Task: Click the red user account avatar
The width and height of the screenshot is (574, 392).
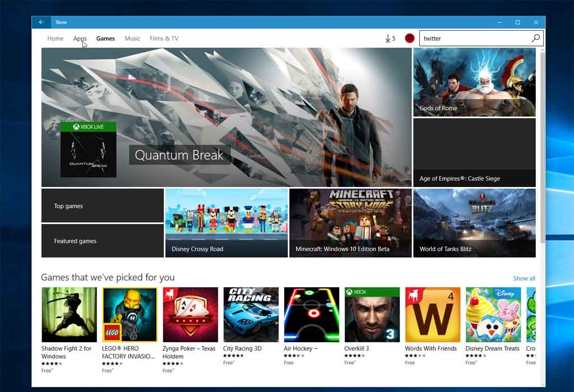Action: click(x=410, y=39)
